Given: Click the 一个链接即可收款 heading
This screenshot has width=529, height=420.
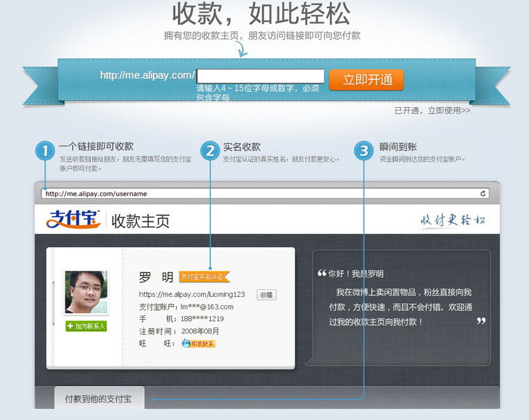Looking at the screenshot, I should 97,147.
